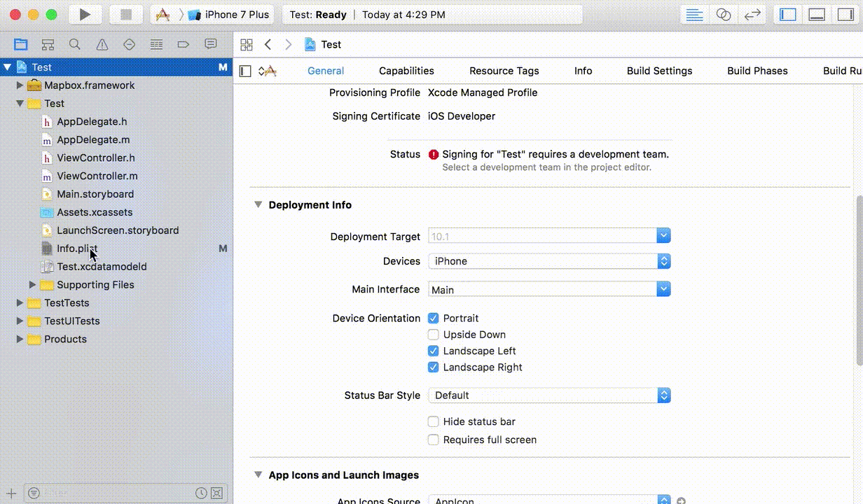Toggle Landscape Right checkbox
The width and height of the screenshot is (863, 504).
tap(434, 367)
